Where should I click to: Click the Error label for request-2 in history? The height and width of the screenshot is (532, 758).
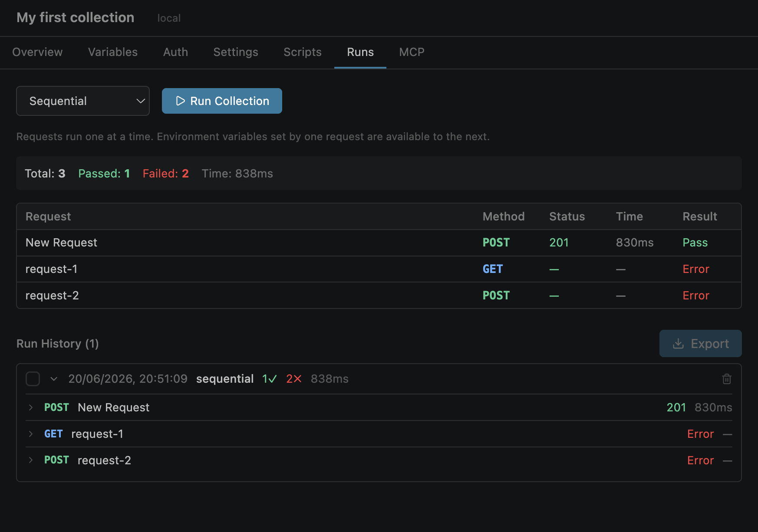(700, 460)
